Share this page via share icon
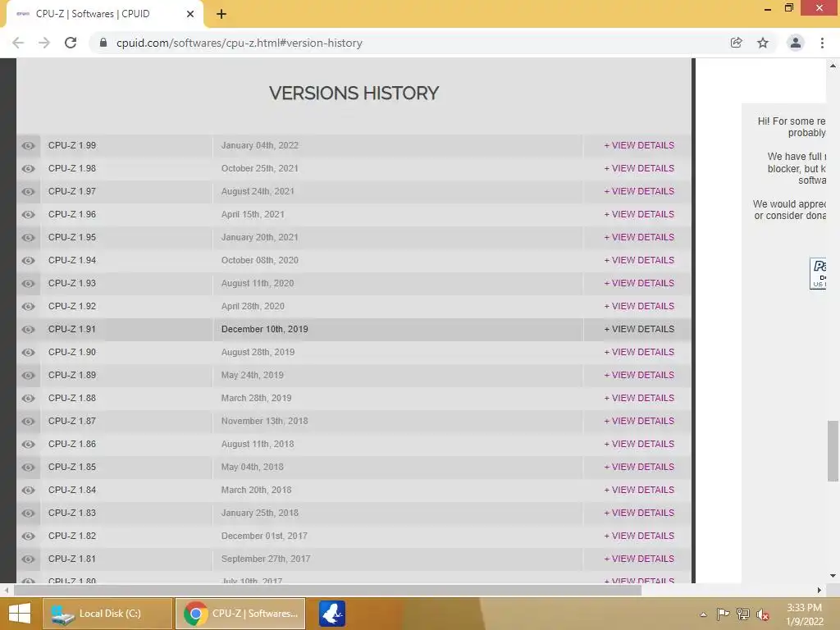The height and width of the screenshot is (630, 840). pyautogui.click(x=736, y=43)
